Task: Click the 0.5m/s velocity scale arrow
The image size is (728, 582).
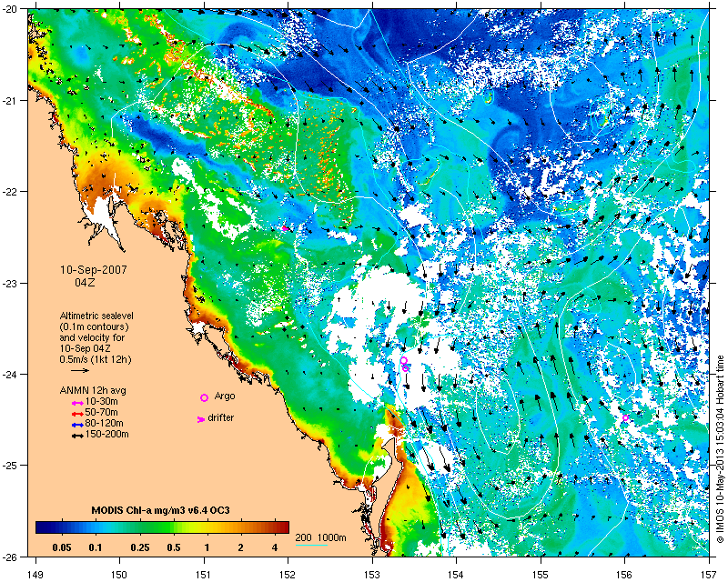Action: click(x=80, y=370)
